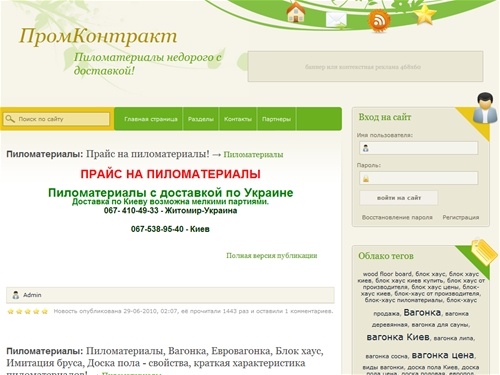Select the вагонка Киев tag
The height and width of the screenshot is (375, 500).
[398, 337]
